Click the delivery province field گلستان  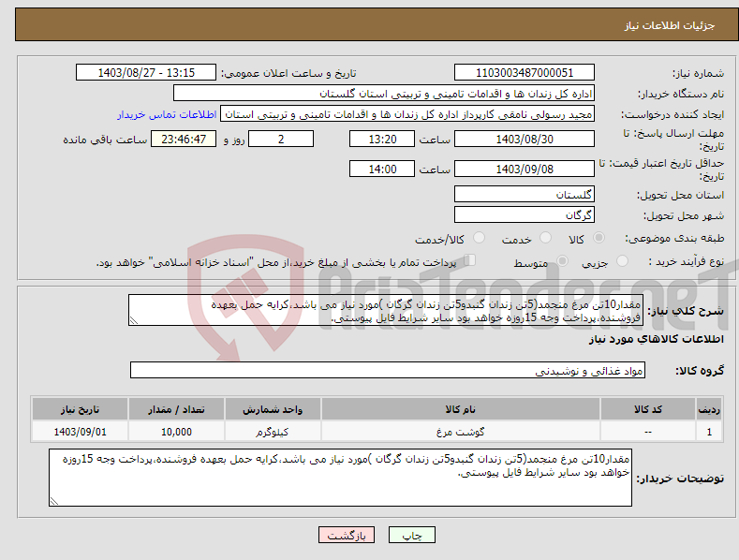pos(525,194)
